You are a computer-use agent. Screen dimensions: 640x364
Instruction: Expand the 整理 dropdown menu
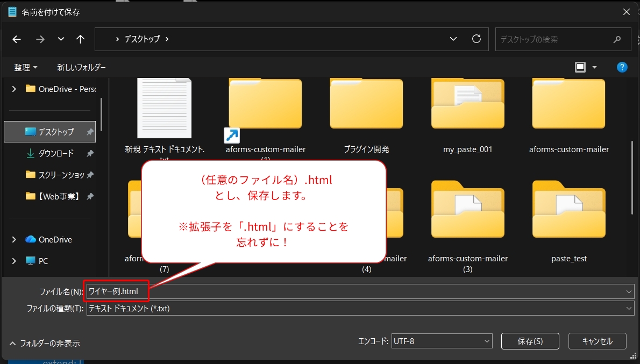(x=26, y=67)
